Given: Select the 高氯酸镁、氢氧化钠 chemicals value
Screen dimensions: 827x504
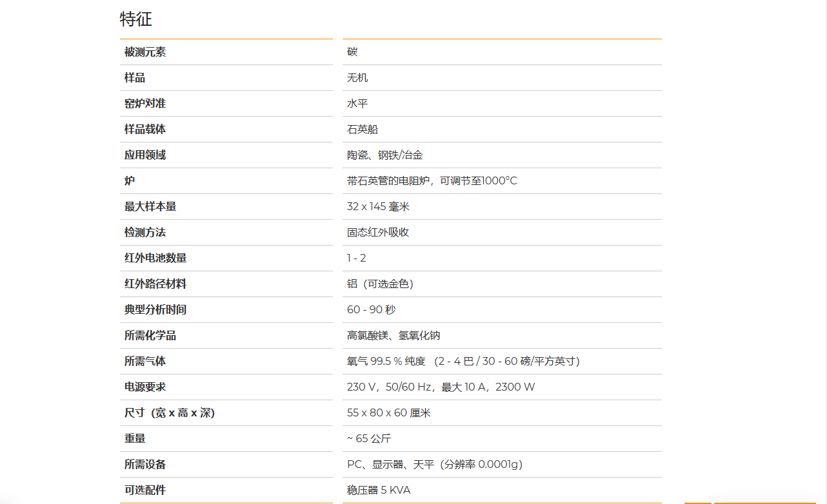Looking at the screenshot, I should point(394,336).
